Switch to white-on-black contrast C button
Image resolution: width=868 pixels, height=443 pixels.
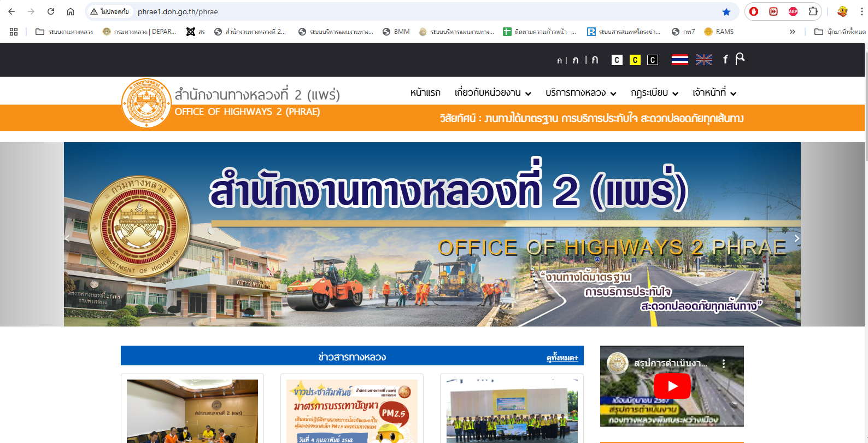pos(653,60)
